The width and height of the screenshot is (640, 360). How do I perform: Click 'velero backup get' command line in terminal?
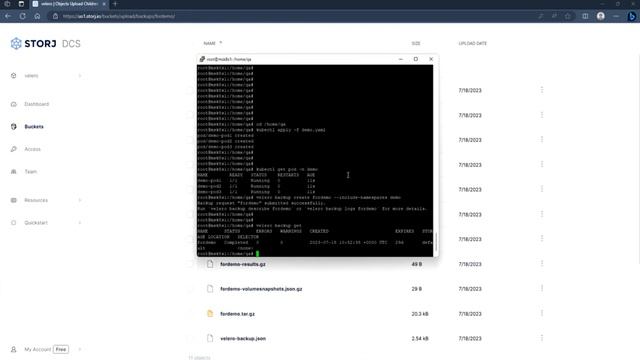249,225
